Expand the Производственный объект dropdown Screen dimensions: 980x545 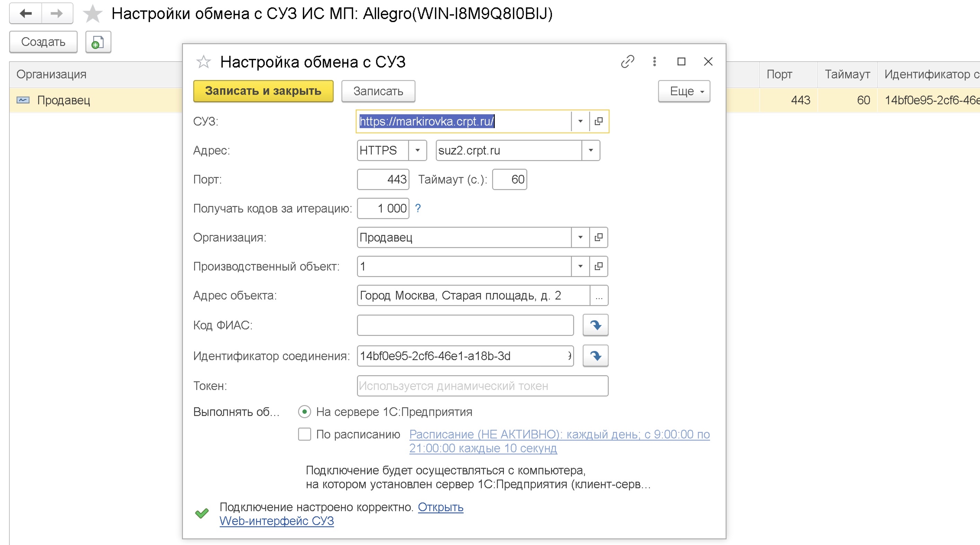(x=580, y=266)
